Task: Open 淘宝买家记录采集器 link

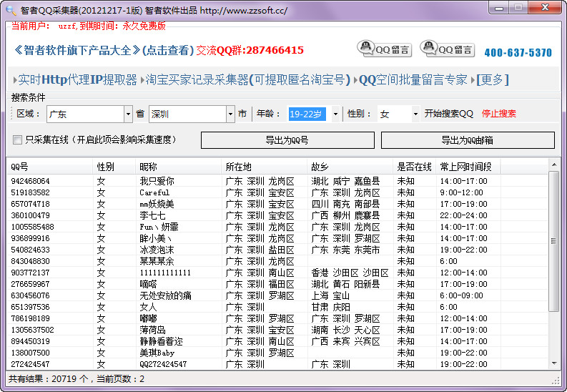Action: (247, 79)
